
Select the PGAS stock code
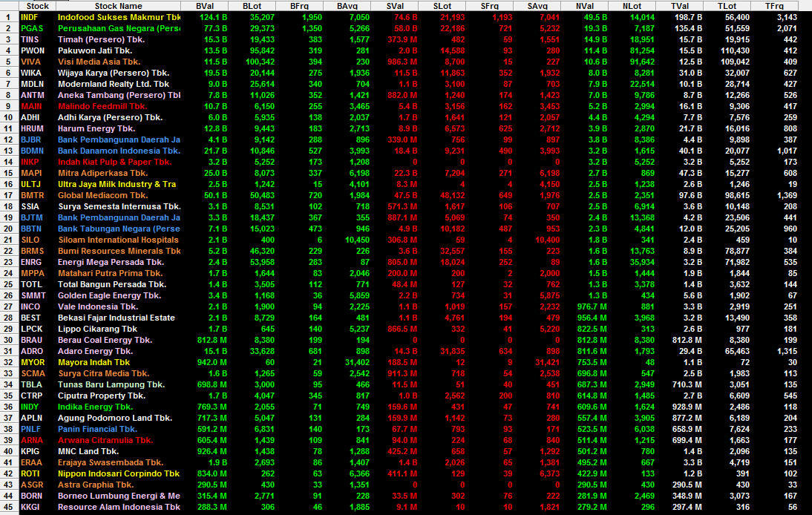32,28
